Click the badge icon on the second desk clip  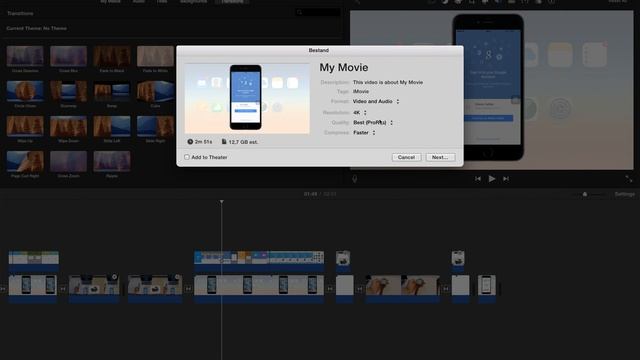[115, 277]
